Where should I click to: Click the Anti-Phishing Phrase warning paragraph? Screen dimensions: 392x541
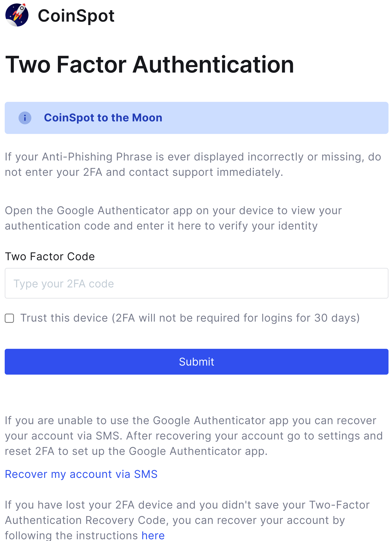(x=193, y=164)
